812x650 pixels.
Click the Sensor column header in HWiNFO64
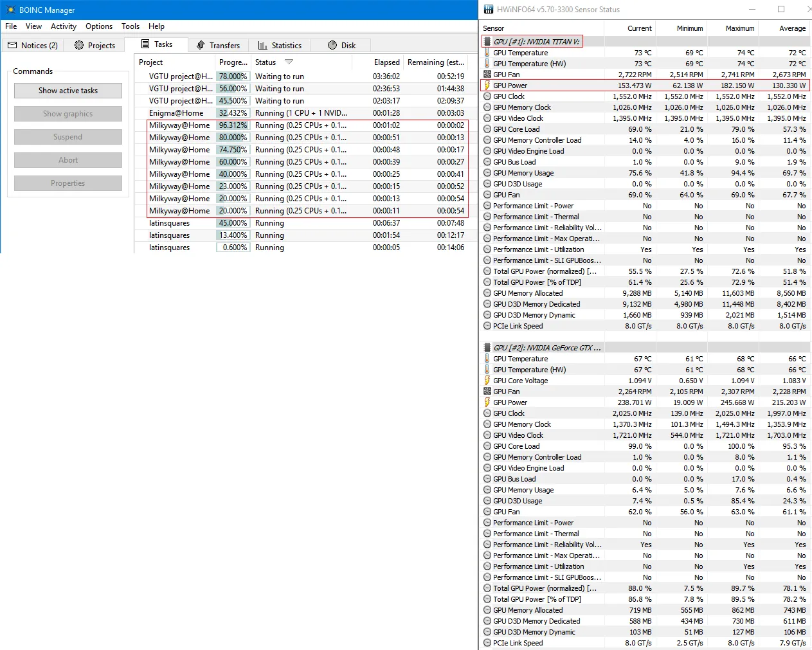(542, 28)
